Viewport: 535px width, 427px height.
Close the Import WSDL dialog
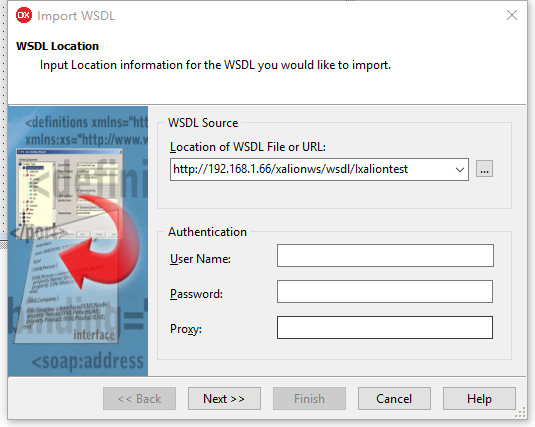pos(512,15)
